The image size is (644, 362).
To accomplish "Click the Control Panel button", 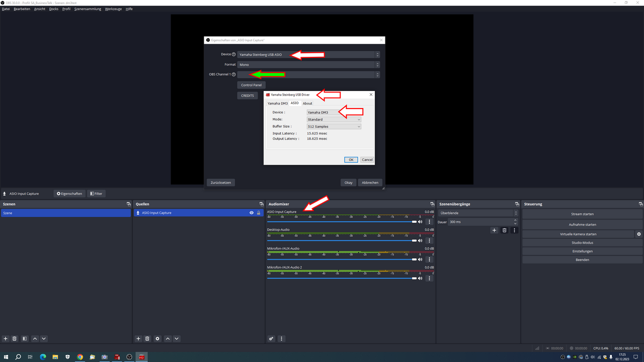I will pos(252,85).
